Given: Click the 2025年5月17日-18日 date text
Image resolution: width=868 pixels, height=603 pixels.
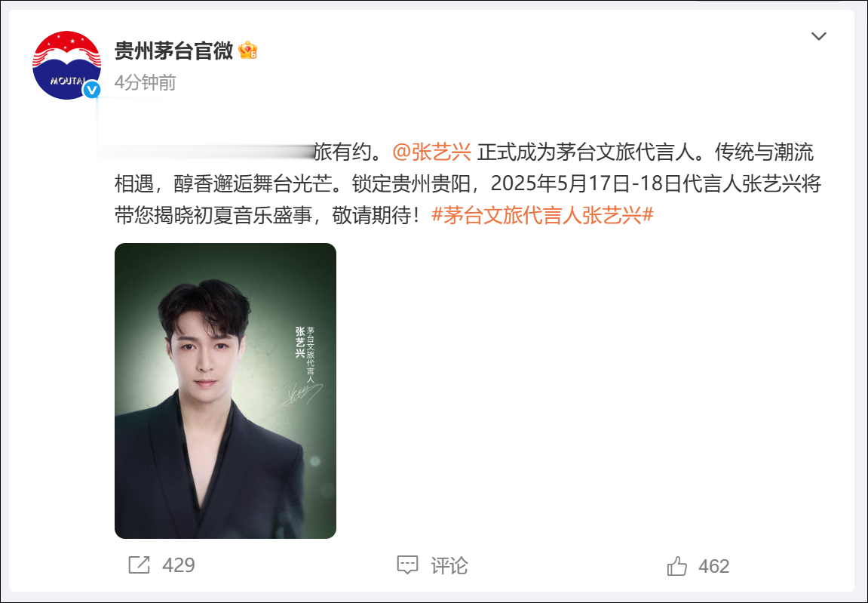Looking at the screenshot, I should (586, 183).
